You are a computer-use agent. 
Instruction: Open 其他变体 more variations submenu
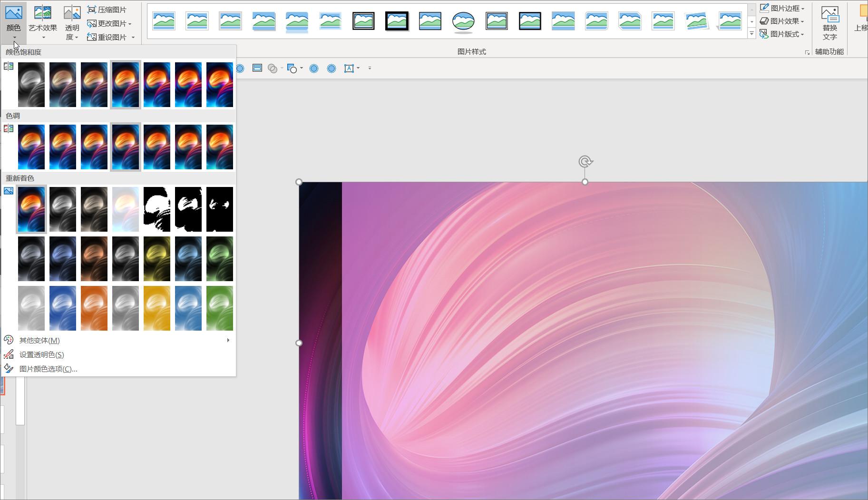[118, 340]
